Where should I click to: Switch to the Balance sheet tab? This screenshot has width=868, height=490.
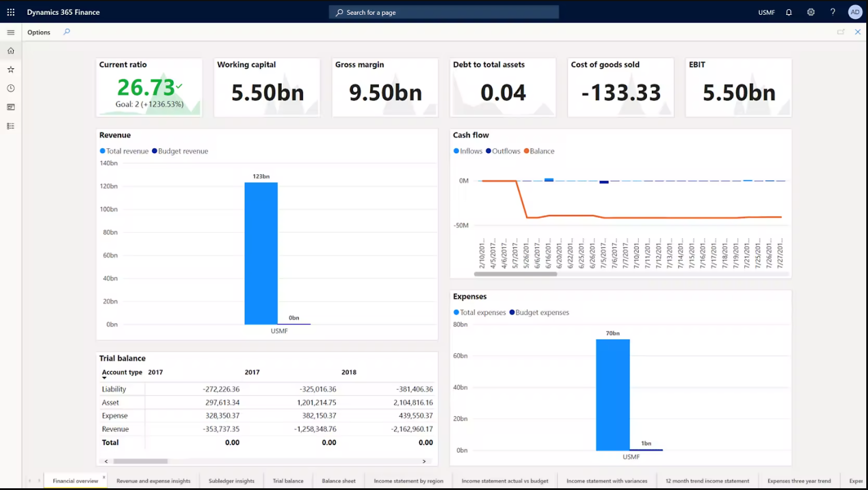point(339,481)
